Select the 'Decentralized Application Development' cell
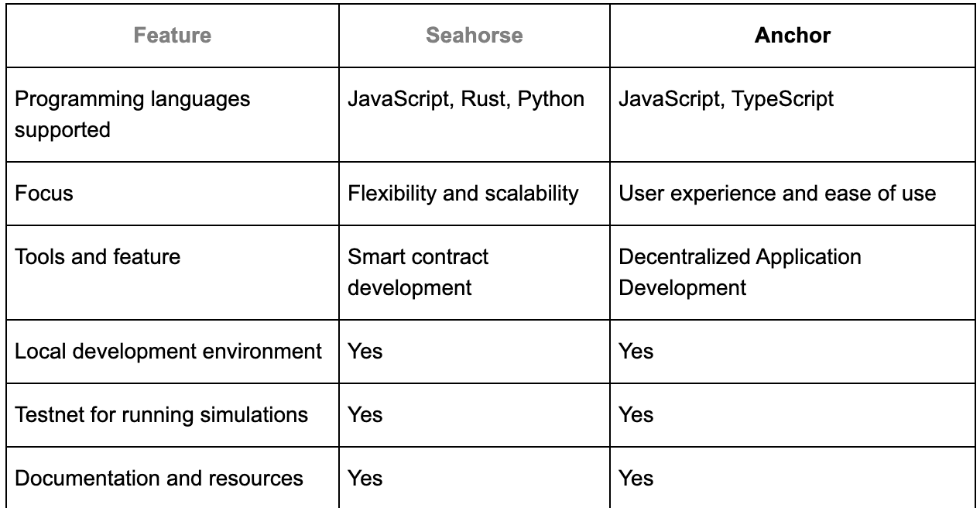Screen dimensions: 980x508 pyautogui.click(x=739, y=272)
